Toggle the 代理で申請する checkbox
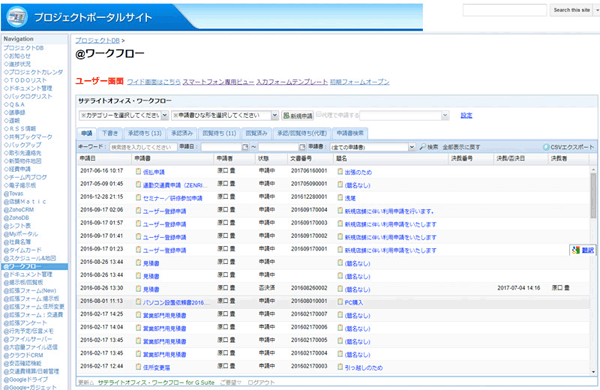 [x=318, y=114]
